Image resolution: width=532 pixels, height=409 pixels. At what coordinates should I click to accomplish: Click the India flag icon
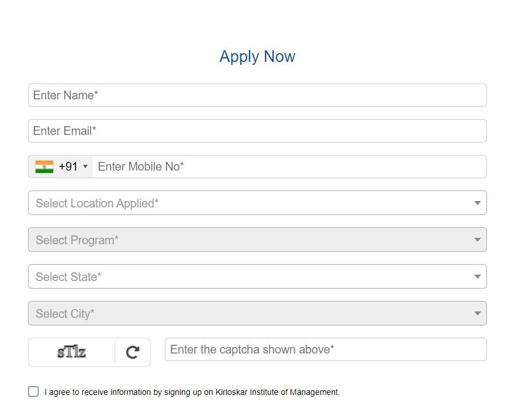click(x=44, y=167)
